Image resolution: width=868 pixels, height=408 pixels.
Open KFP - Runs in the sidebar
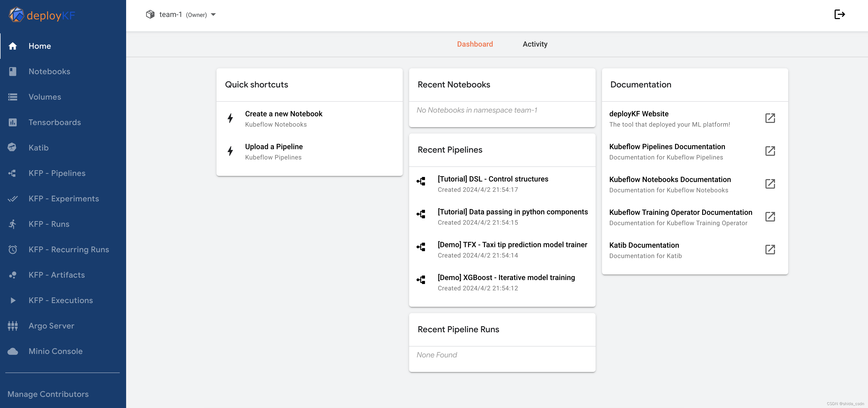tap(63, 224)
